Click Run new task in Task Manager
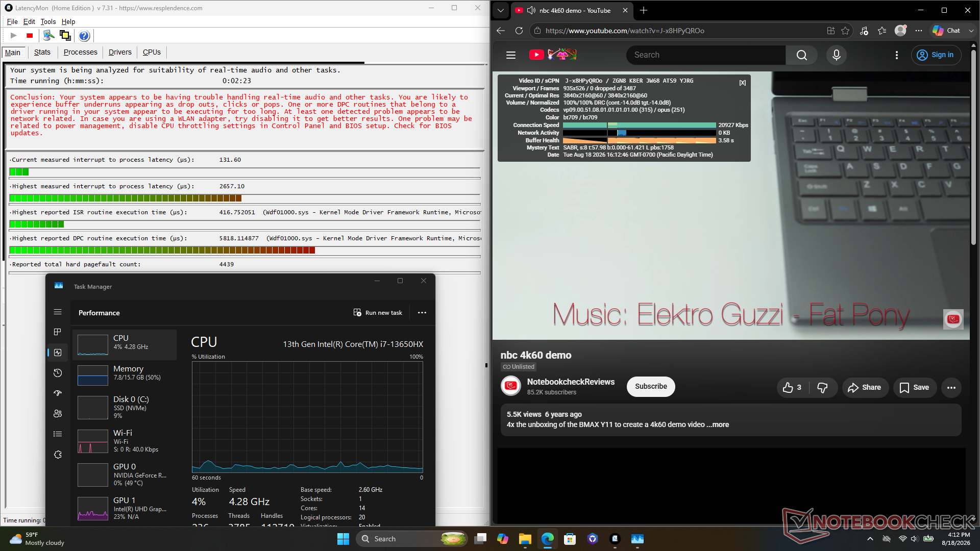The width and height of the screenshot is (980, 551). 378,313
